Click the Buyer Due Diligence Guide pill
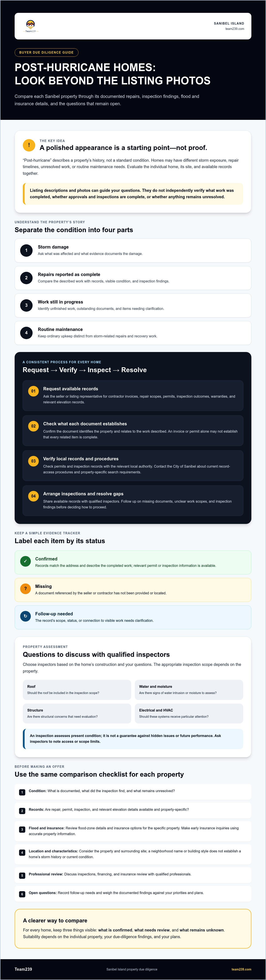The height and width of the screenshot is (980, 266). (x=46, y=52)
